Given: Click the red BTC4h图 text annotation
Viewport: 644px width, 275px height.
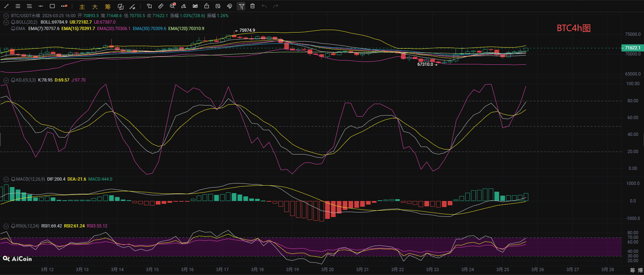Looking at the screenshot, I should pyautogui.click(x=573, y=28).
